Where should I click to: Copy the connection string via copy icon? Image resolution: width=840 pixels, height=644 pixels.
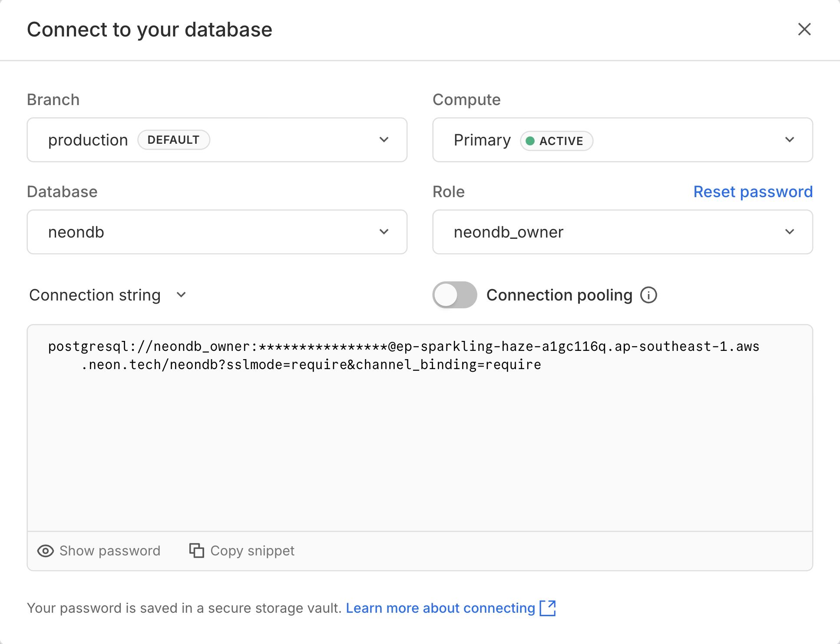click(x=196, y=551)
